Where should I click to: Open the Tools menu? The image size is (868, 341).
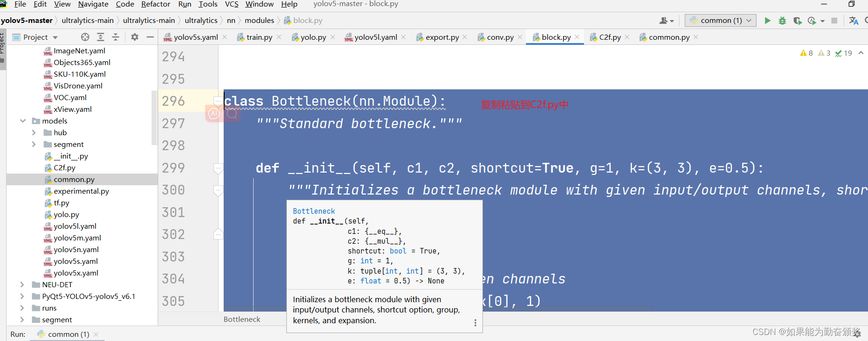coord(208,4)
